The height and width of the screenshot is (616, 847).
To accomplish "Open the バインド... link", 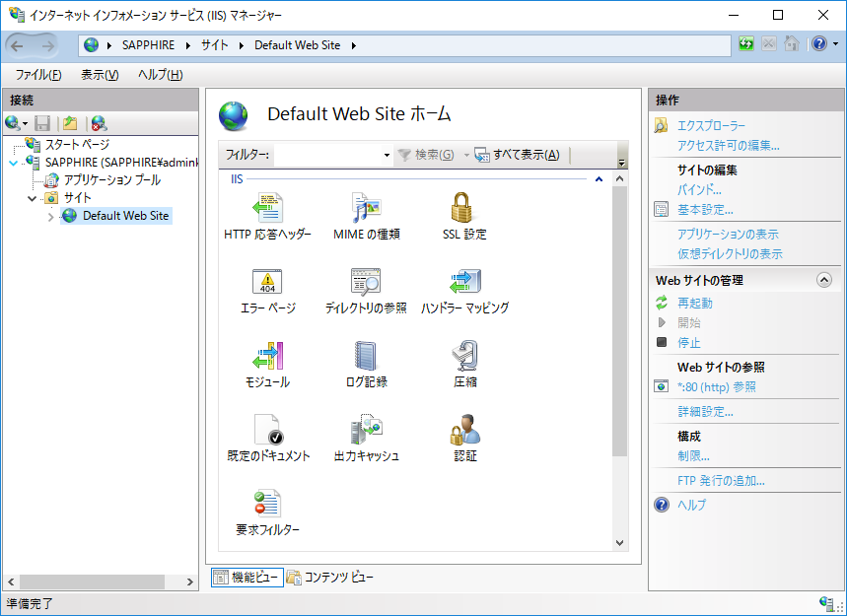I will (699, 189).
